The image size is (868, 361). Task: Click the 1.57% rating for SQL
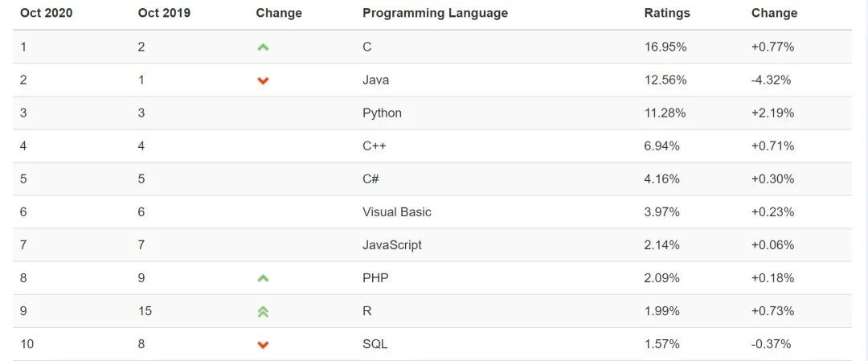[x=662, y=344]
